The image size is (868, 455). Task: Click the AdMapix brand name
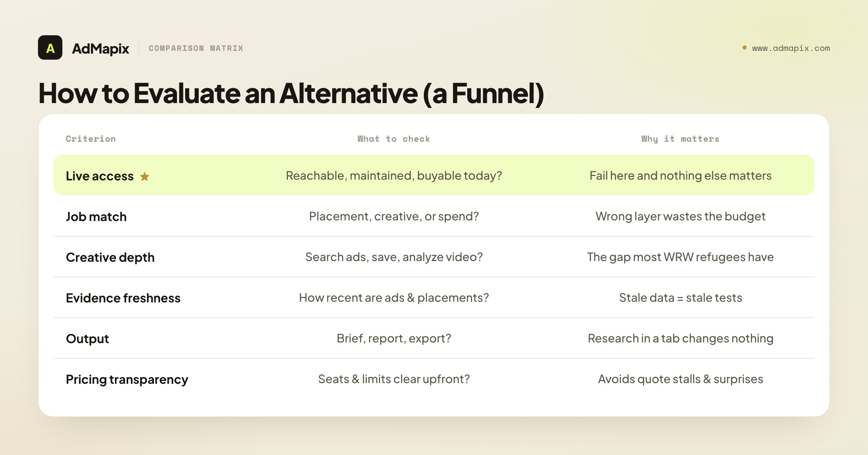click(x=101, y=48)
